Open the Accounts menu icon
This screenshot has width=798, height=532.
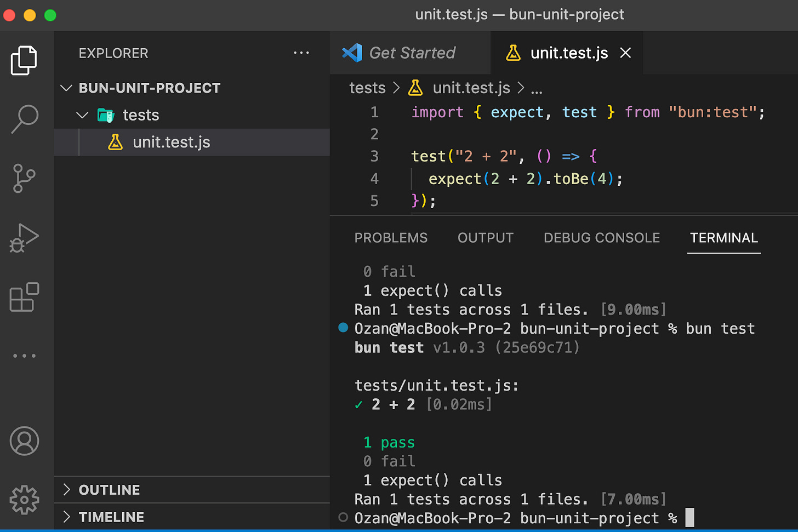(x=24, y=441)
